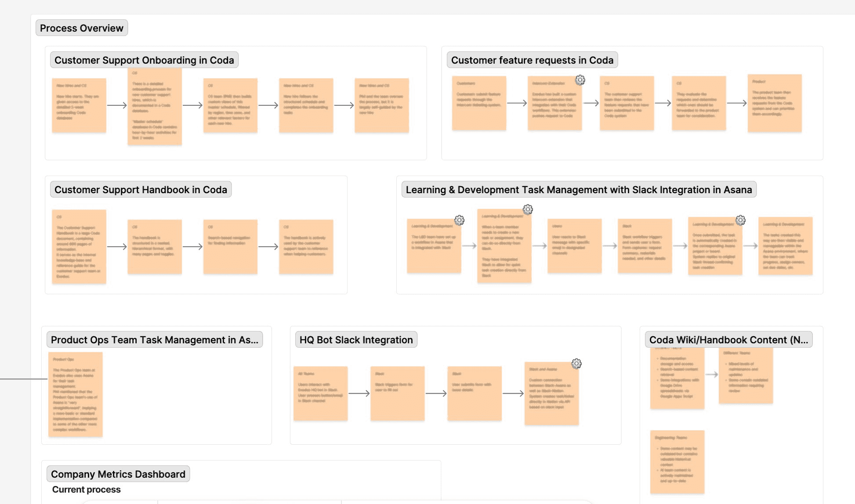Select last sticky note in Customer Support Onboarding

tap(382, 105)
